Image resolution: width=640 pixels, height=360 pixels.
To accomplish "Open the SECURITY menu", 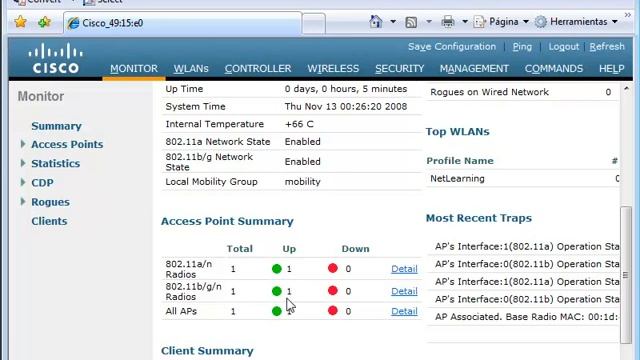I will (x=400, y=69).
